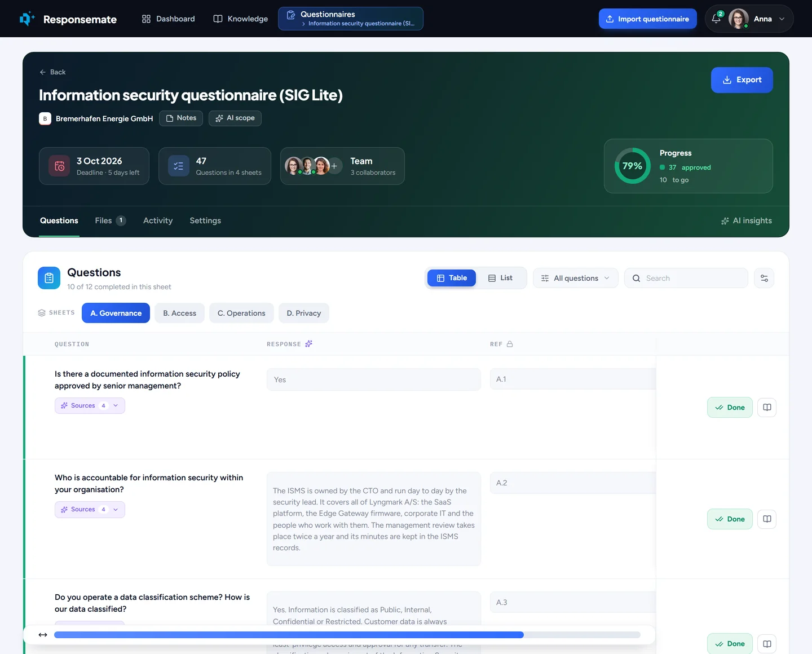Screen dimensions: 812x654
Task: Click the AI sparkle icon beside Response header
Action: tap(308, 344)
